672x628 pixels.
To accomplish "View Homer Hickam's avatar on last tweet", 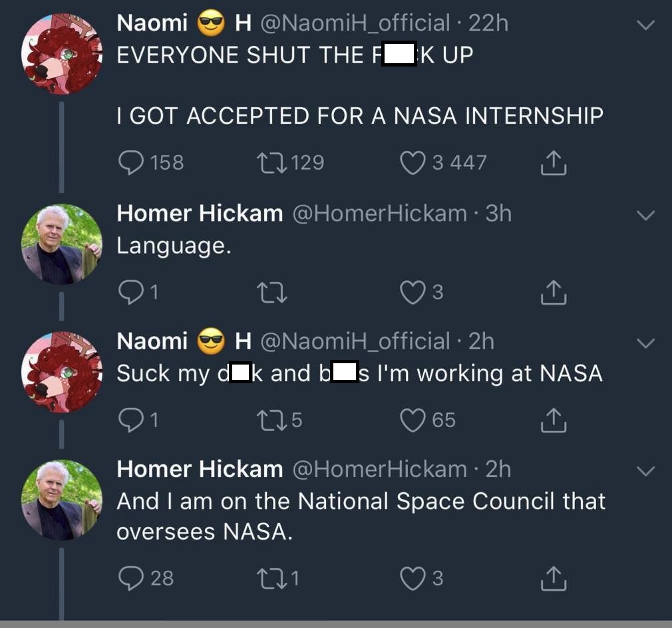I will [61, 500].
